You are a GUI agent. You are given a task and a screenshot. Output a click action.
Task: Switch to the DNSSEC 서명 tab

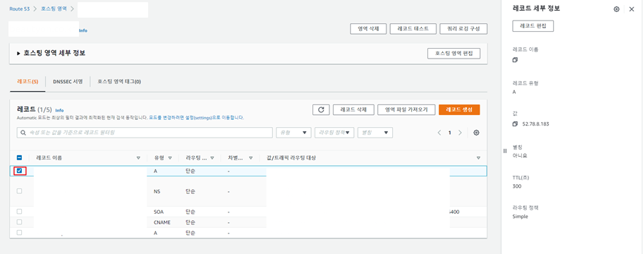pos(68,81)
